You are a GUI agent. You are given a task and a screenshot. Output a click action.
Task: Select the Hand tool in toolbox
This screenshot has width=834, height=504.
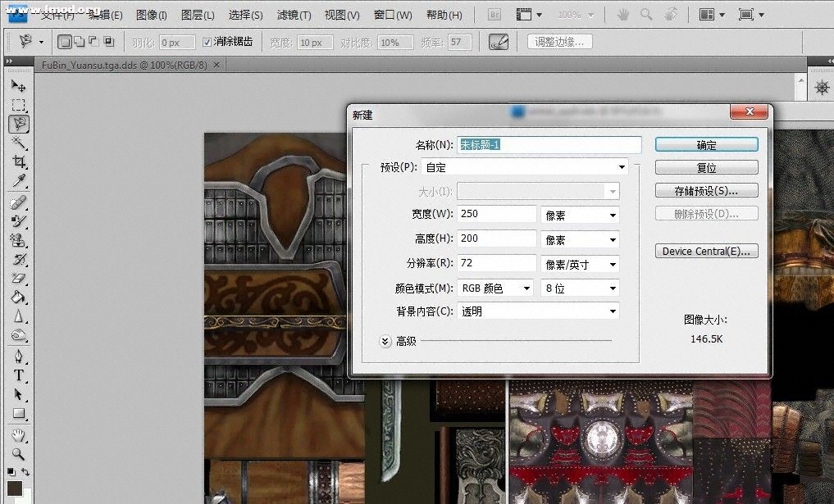[x=18, y=434]
